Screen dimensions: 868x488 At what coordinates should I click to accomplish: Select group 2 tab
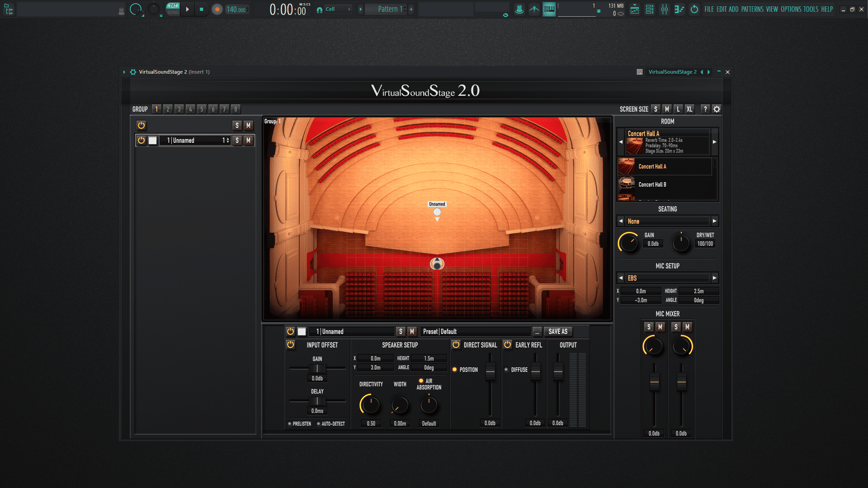point(168,109)
